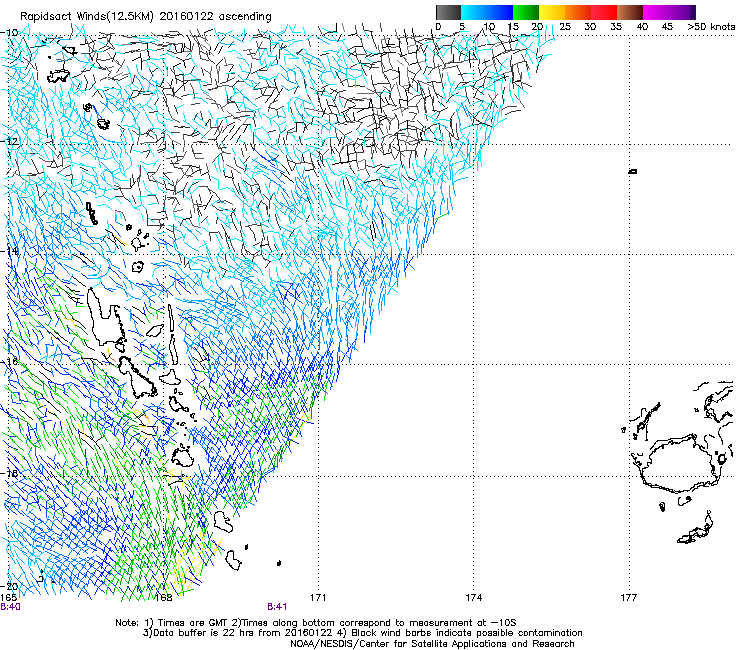Viewport: 740px width, 650px height.
Task: Click the cyan-blue 5-15 knots color swatch
Action: click(487, 12)
